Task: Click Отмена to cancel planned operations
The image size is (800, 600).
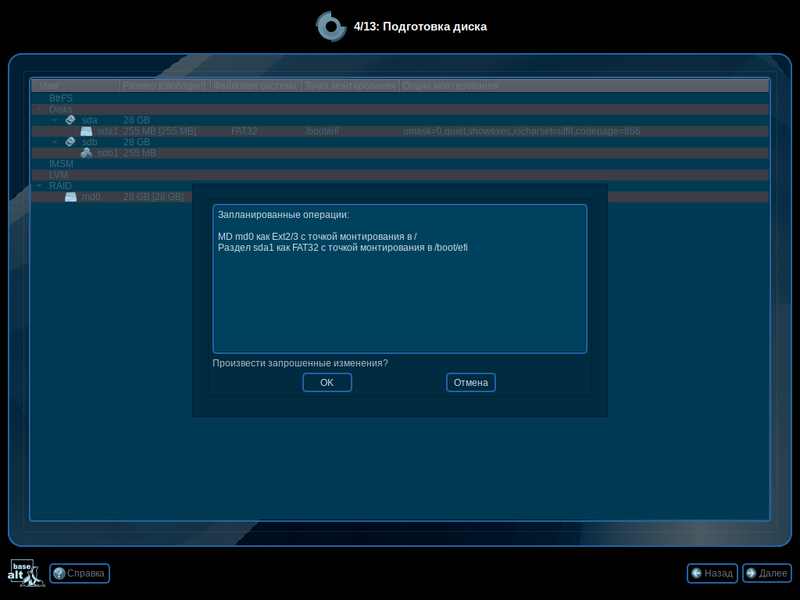Action: (470, 383)
